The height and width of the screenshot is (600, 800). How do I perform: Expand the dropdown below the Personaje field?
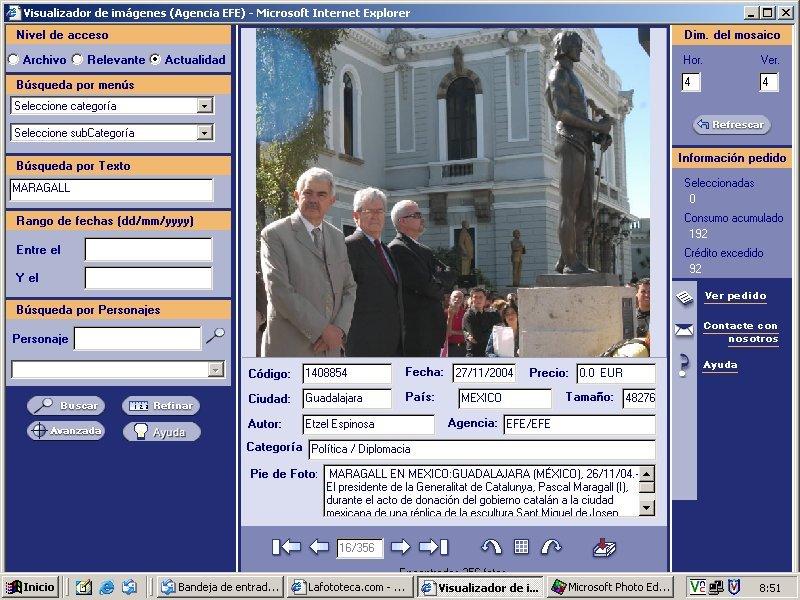[215, 370]
